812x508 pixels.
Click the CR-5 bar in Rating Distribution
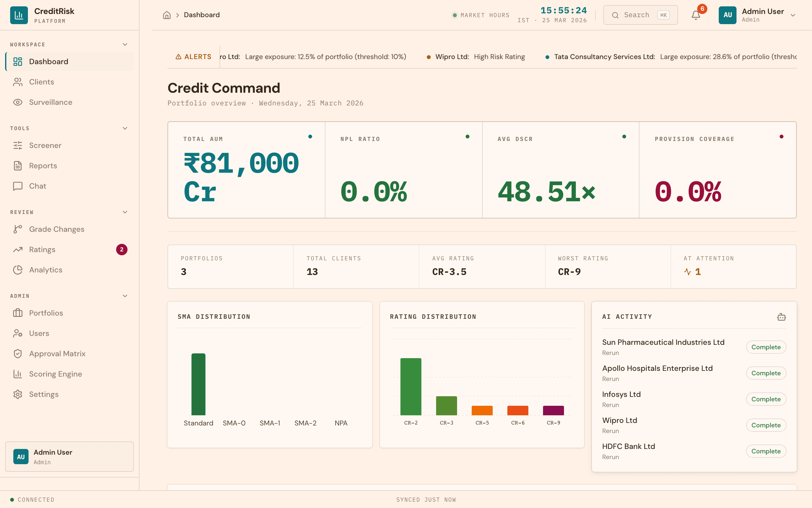pos(482,411)
